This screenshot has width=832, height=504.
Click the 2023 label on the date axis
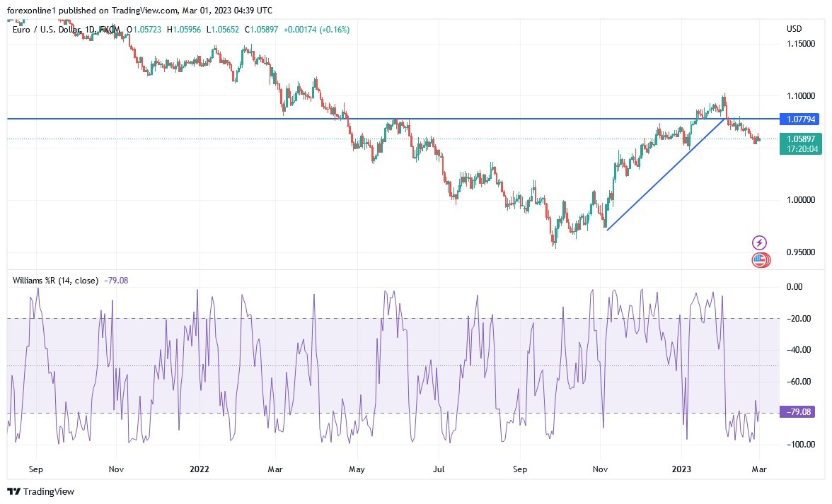(x=681, y=469)
